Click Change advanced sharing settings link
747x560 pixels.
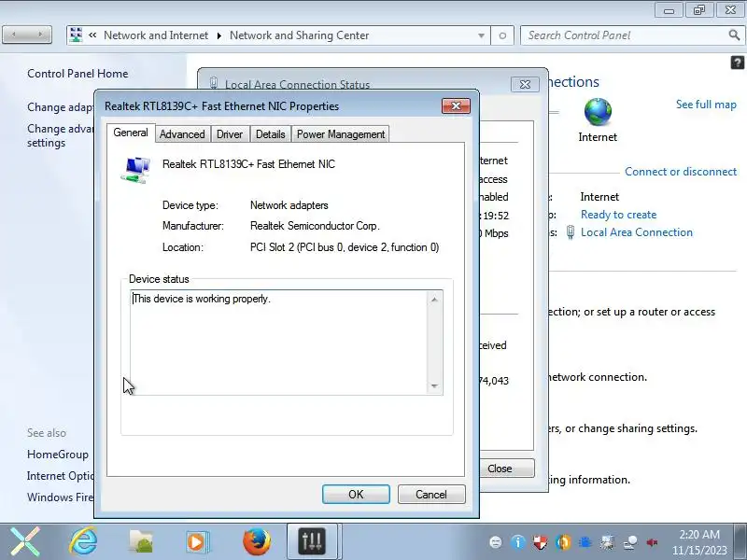(x=60, y=135)
